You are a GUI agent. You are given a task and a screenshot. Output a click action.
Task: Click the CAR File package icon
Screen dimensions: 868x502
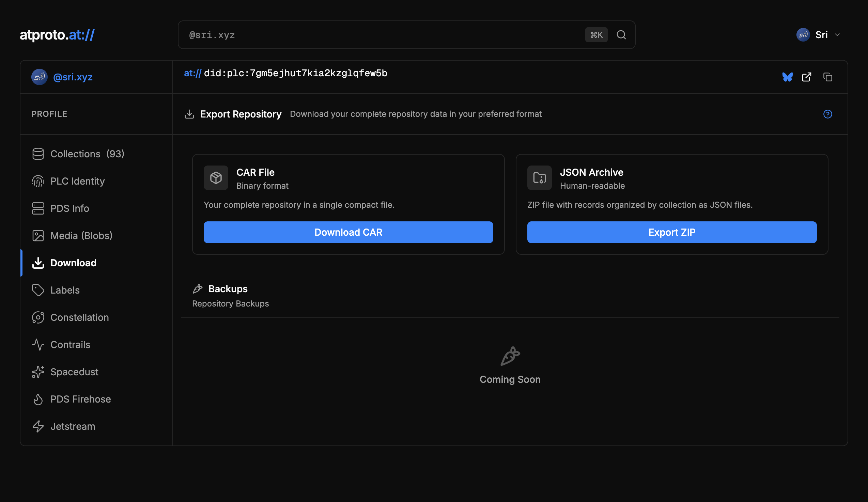tap(216, 178)
